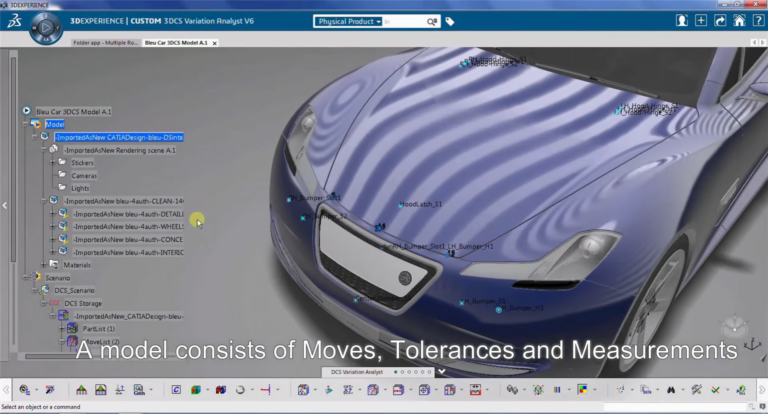Click the view orientation robot compass
This screenshot has width=768, height=414.
(734, 326)
